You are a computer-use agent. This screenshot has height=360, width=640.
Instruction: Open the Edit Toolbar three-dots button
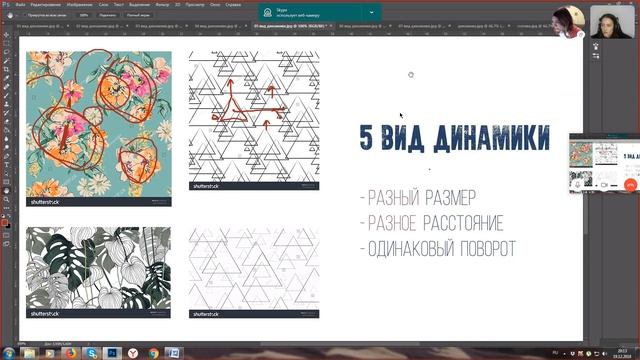[6, 208]
